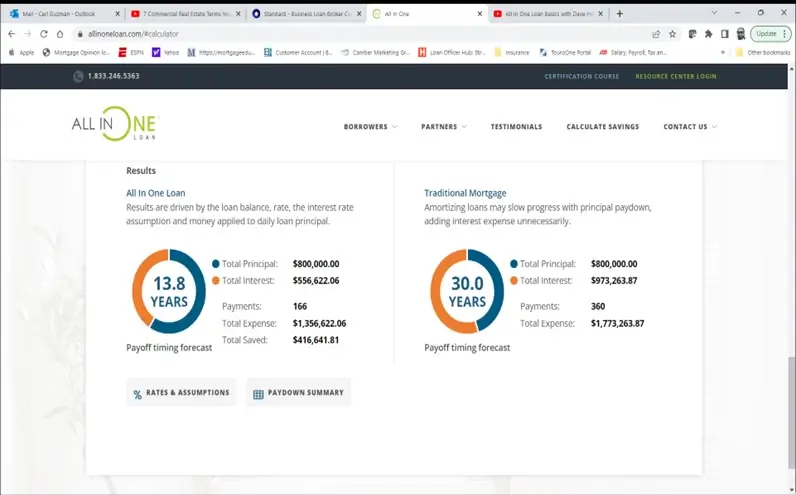Click the Paydown Summary button

pyautogui.click(x=298, y=392)
